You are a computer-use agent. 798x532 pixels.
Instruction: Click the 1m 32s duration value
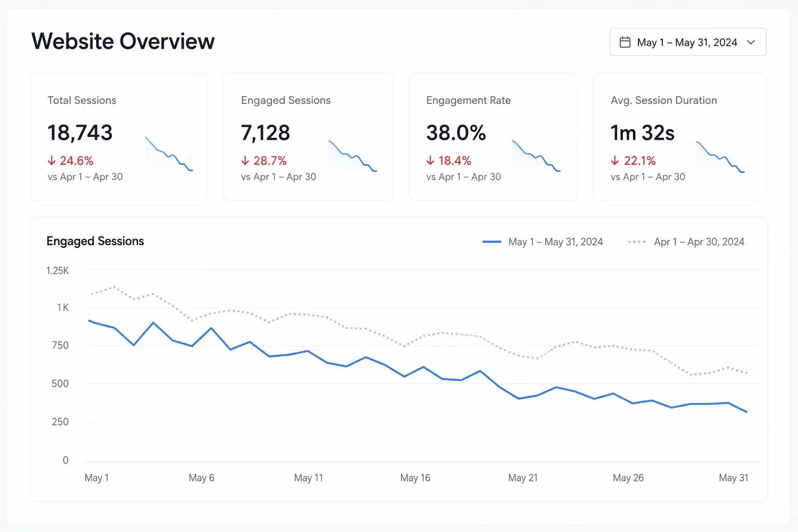[643, 132]
